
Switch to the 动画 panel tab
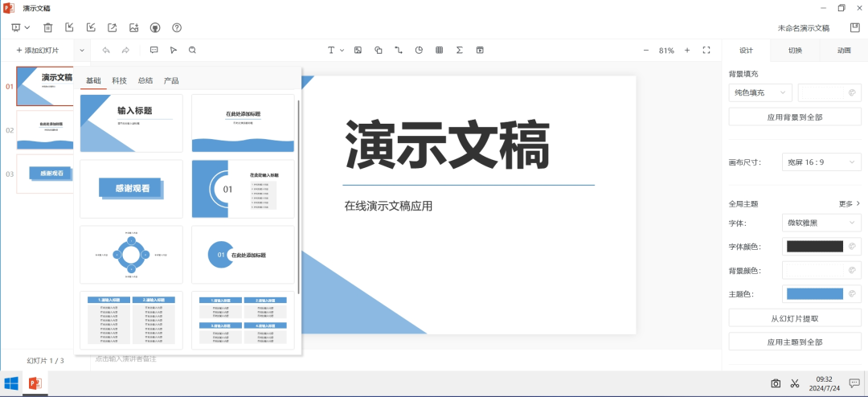coord(844,50)
